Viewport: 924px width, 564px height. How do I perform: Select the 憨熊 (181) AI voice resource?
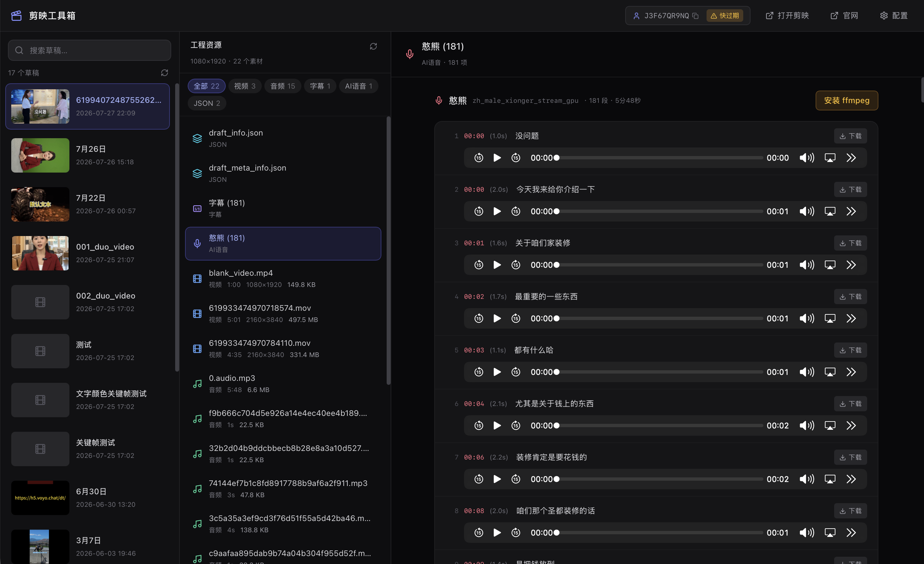[283, 244]
